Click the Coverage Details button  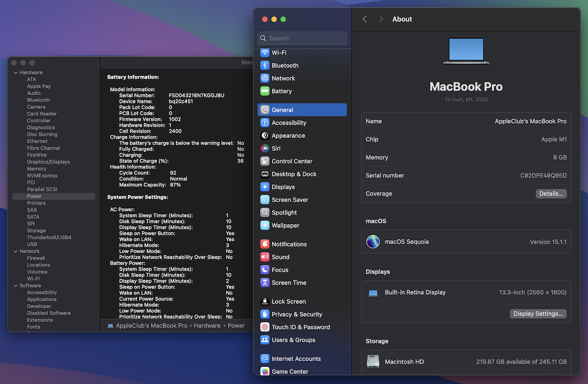[551, 194]
